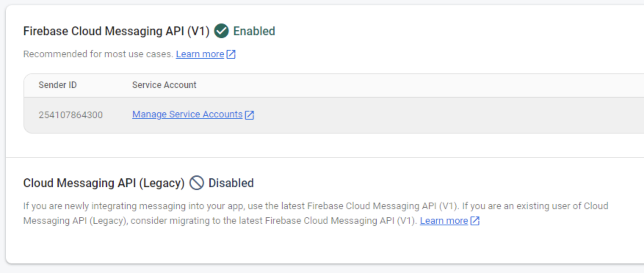Click external-link icon beside Manage Service Accounts
Viewport: 644px width, 273px height.
250,115
